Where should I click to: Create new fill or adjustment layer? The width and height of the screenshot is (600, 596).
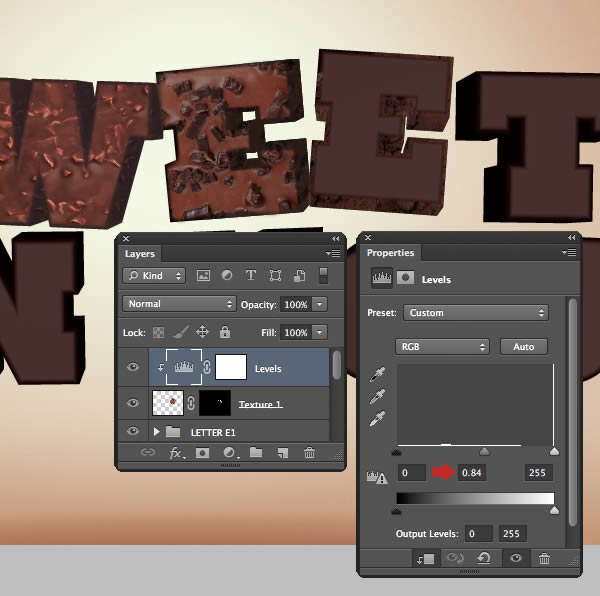[x=230, y=453]
